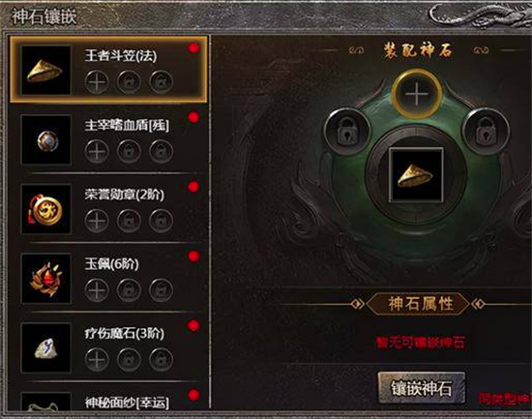Click the 主宰嗜血盾[残] shield item icon
Screen dimensions: 532x419
pos(45,139)
